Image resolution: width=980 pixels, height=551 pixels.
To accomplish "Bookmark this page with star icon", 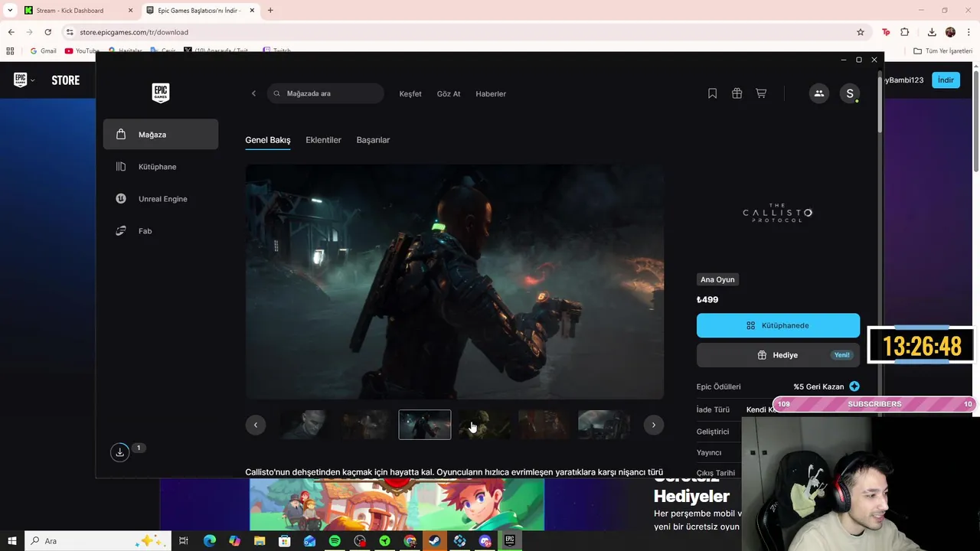I will [x=861, y=32].
